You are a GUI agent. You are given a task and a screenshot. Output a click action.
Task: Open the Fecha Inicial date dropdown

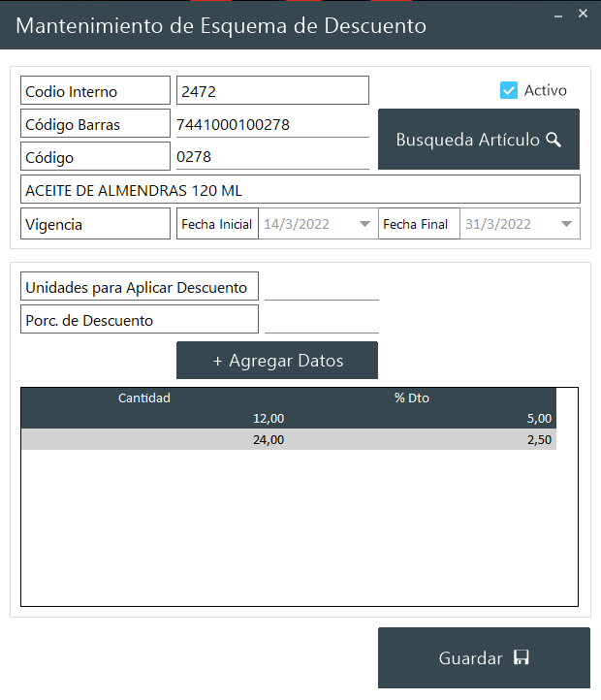coord(364,224)
